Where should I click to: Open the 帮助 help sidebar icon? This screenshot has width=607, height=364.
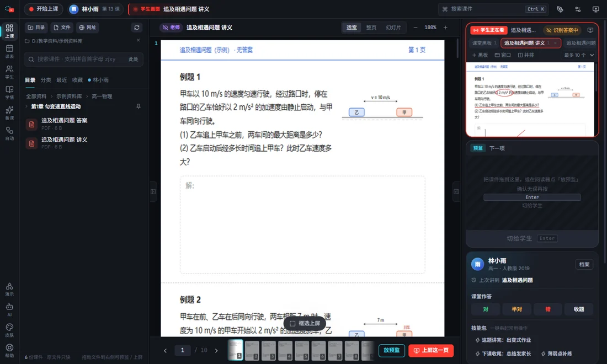tap(9, 350)
